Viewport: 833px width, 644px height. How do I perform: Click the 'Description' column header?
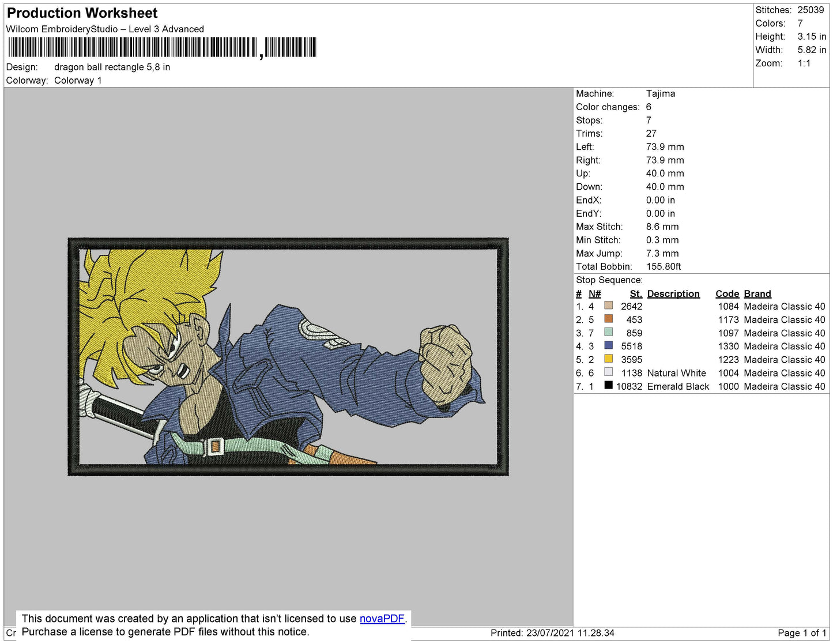(x=673, y=294)
